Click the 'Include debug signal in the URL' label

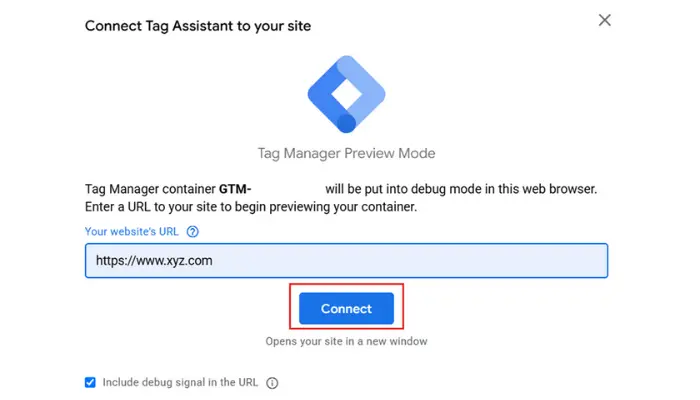click(x=180, y=382)
